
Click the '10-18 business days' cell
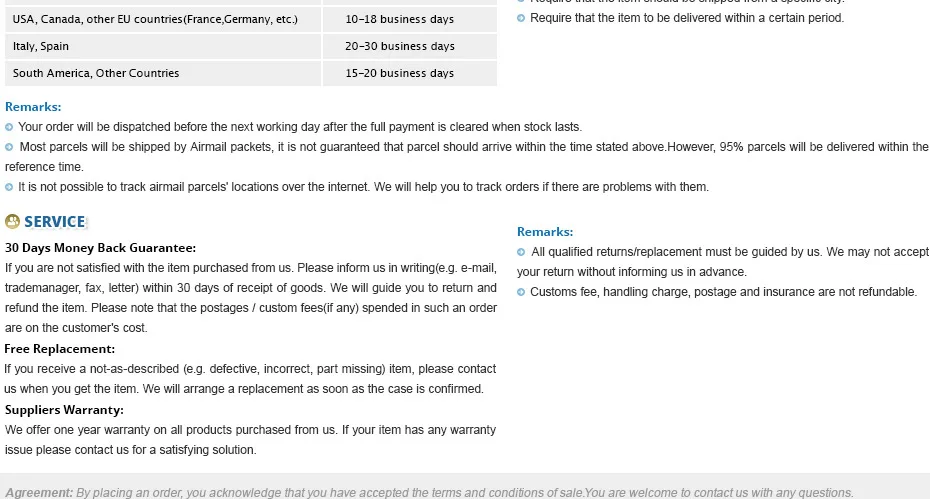pyautogui.click(x=410, y=19)
